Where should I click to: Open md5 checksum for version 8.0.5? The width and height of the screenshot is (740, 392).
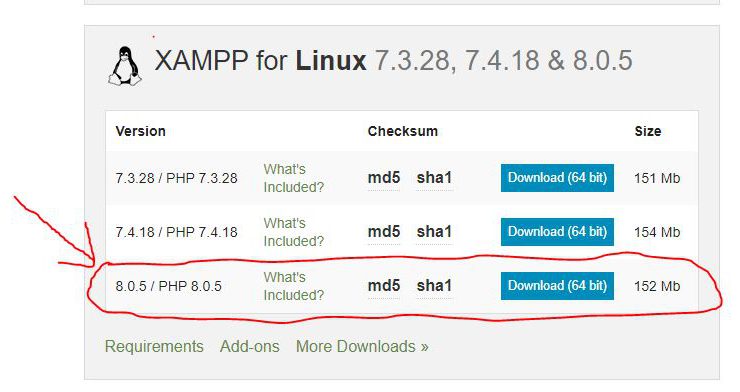pos(384,286)
